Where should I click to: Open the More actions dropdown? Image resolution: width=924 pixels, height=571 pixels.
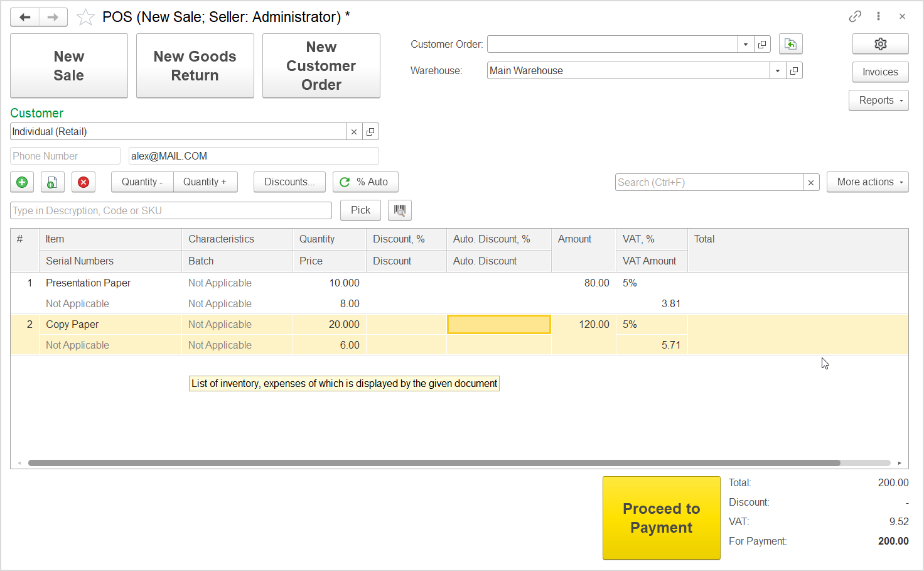[x=868, y=182]
